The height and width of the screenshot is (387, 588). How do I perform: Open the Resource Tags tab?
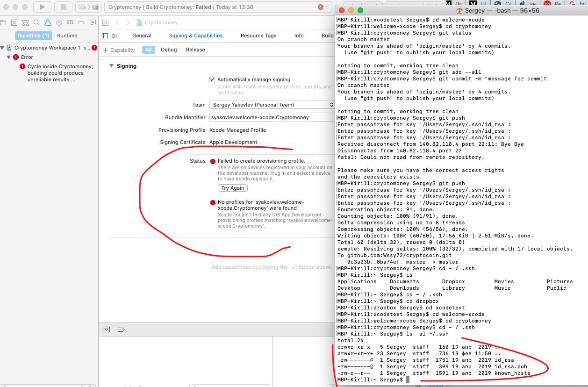point(258,36)
